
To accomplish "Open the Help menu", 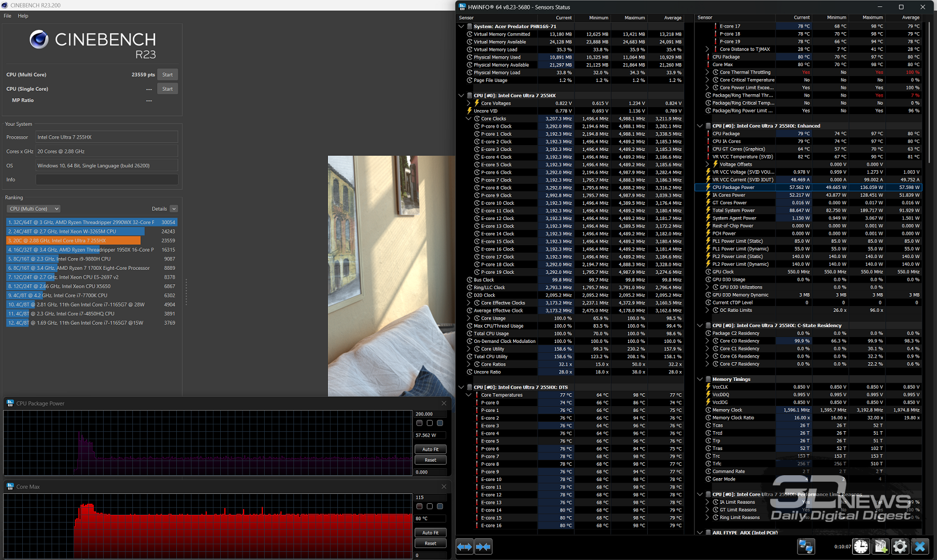I will 23,16.
